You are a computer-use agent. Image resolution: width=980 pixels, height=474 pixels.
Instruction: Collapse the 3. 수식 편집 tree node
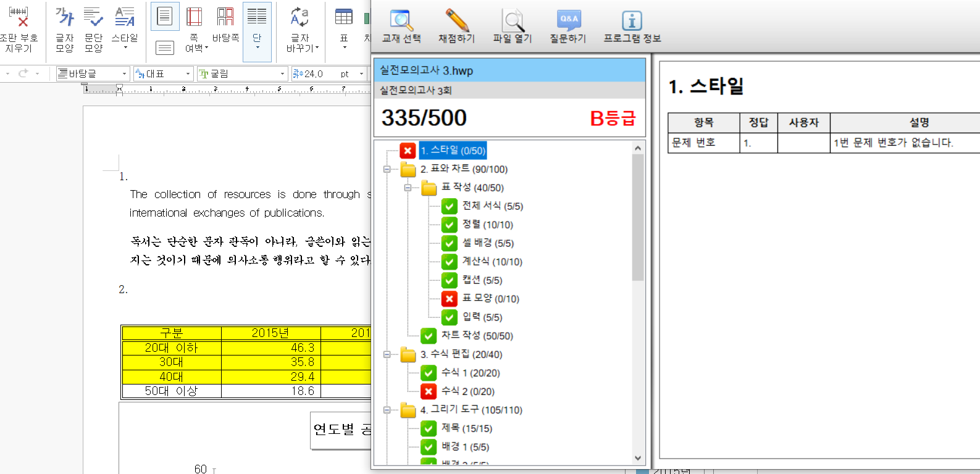[387, 354]
